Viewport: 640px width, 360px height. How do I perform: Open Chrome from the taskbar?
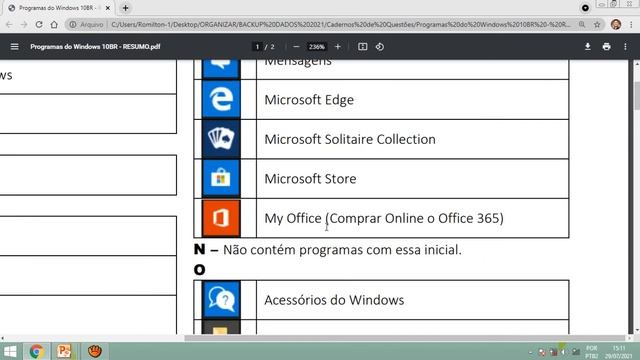click(36, 351)
